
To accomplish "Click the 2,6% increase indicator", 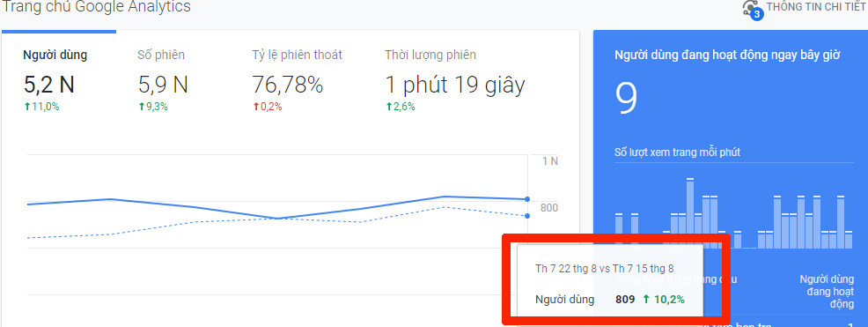I will (x=401, y=107).
